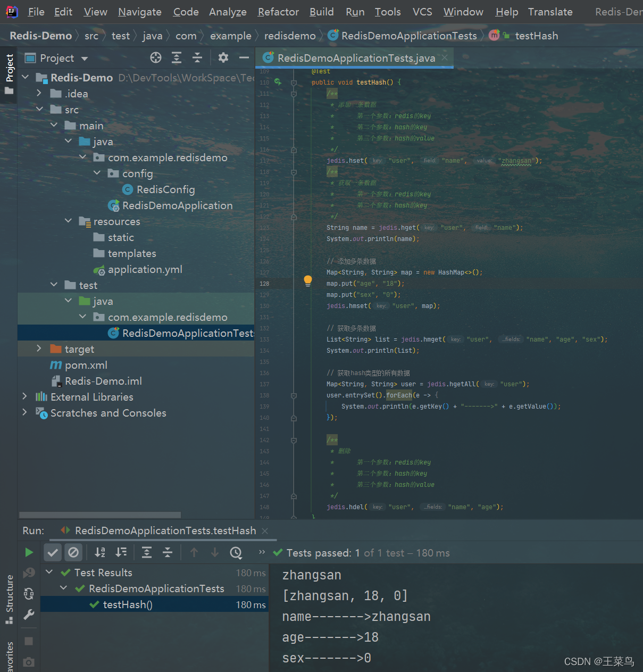Open Project panel settings gear
Image resolution: width=643 pixels, height=672 pixels.
pyautogui.click(x=223, y=57)
